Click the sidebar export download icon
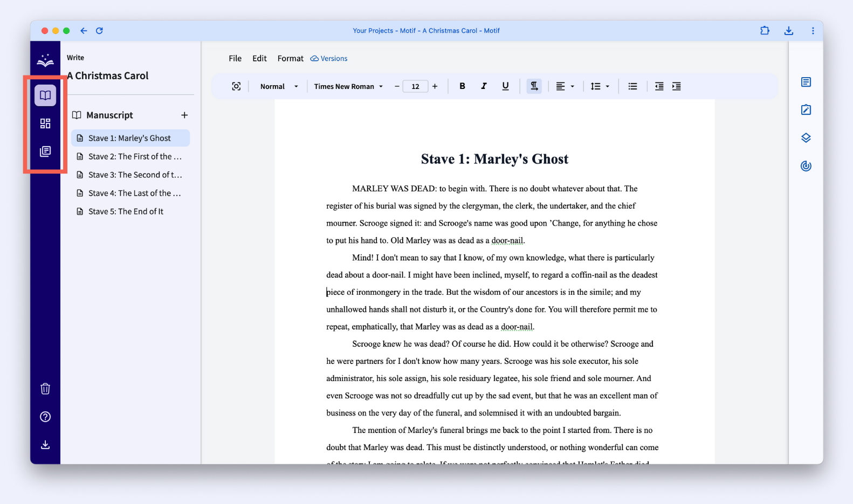Viewport: 853px width, 504px height. [x=45, y=445]
